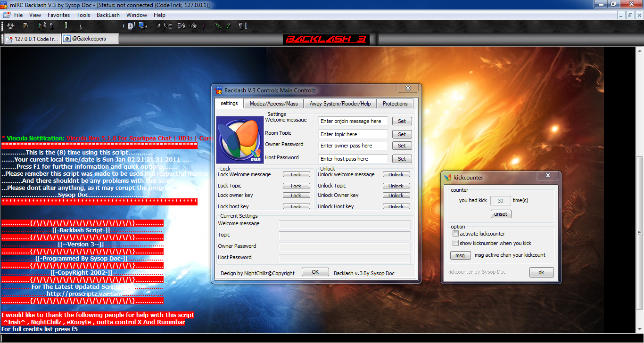This screenshot has width=644, height=343.
Task: Click the Enter host pass here field
Action: pos(353,159)
